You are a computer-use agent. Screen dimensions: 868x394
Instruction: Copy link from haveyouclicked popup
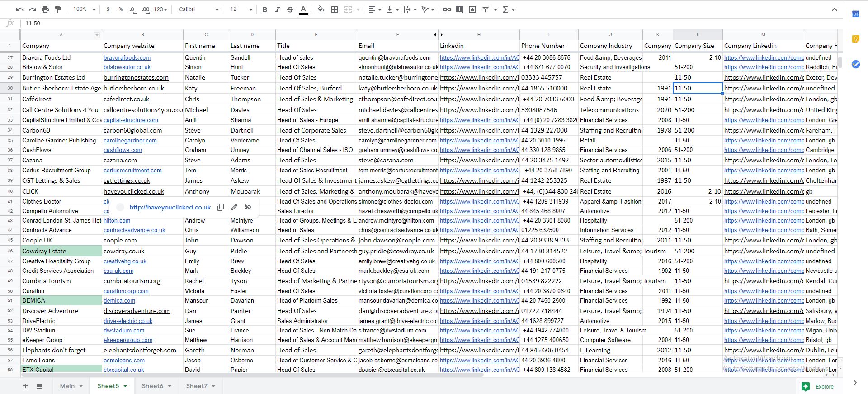coord(221,207)
